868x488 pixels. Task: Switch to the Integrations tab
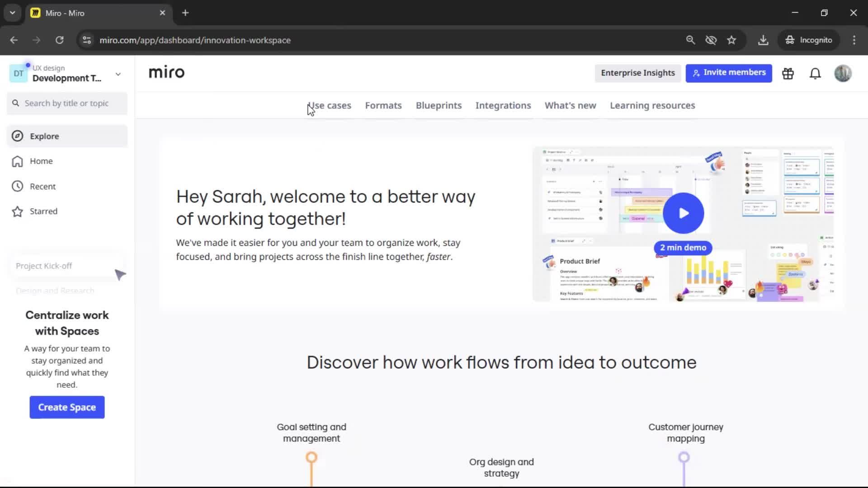[x=503, y=105]
